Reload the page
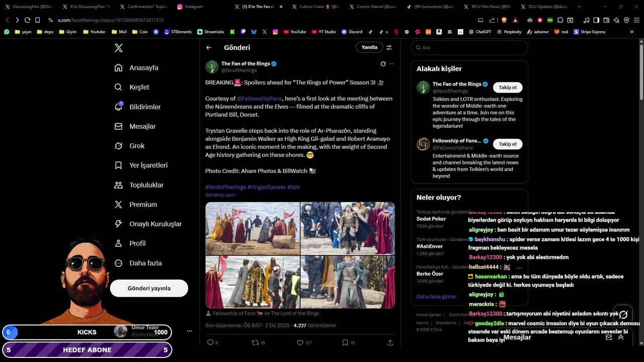Screen dimensions: 644x362 [27, 20]
